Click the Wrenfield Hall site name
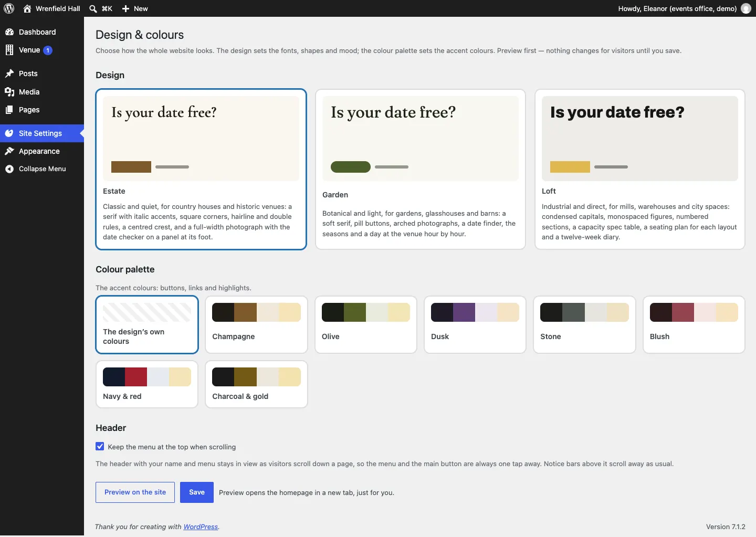 click(58, 8)
